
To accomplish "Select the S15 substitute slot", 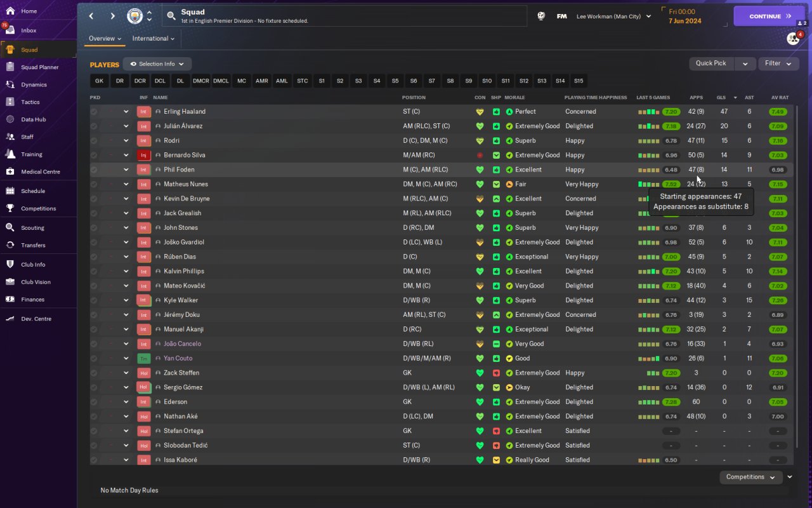I will 579,81.
